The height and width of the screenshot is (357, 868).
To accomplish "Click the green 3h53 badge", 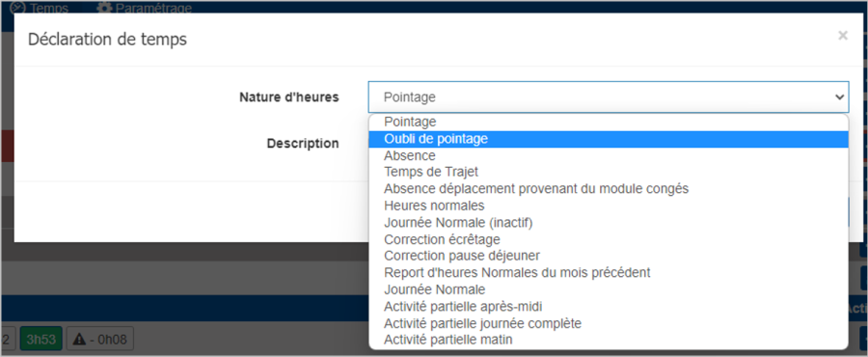I will [x=41, y=339].
